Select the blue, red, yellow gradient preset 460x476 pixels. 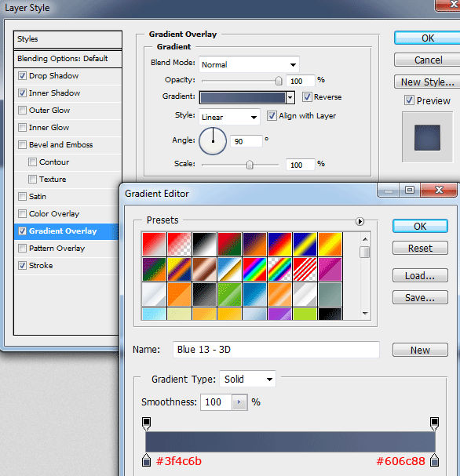pyautogui.click(x=279, y=244)
